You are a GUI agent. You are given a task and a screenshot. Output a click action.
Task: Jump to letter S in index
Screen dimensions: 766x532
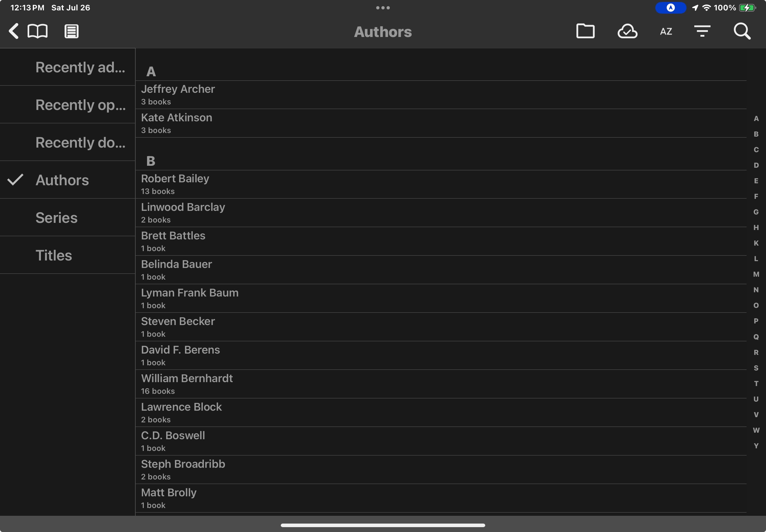point(756,368)
